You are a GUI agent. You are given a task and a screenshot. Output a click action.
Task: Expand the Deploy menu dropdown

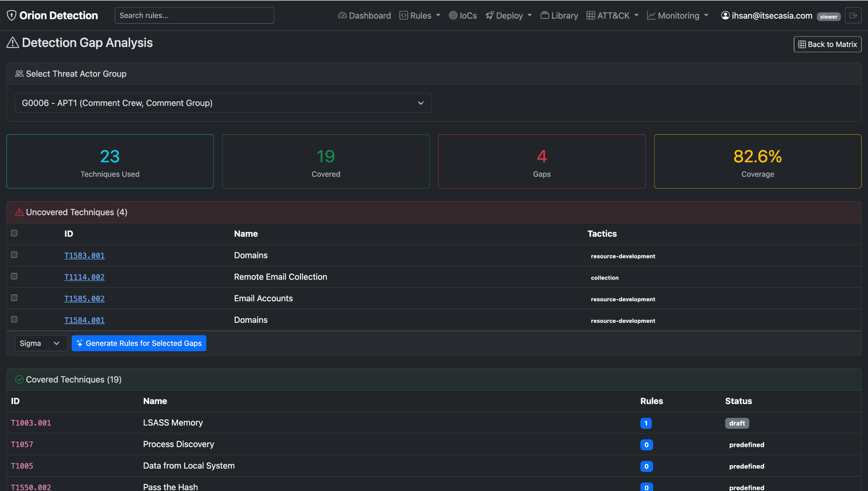[x=509, y=16]
